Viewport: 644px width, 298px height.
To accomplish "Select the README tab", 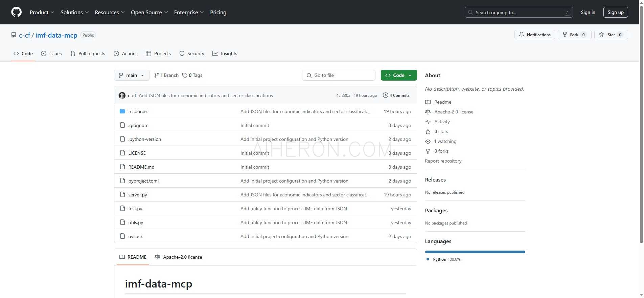I will tap(133, 257).
